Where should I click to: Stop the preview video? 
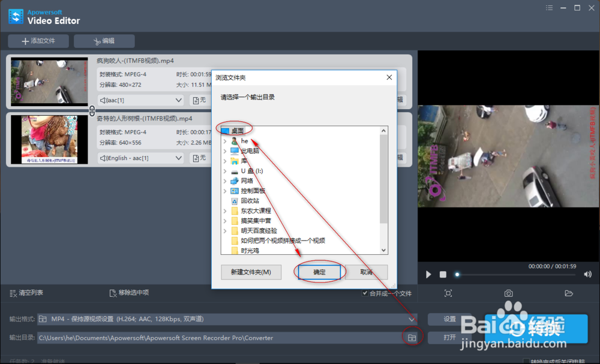click(443, 275)
